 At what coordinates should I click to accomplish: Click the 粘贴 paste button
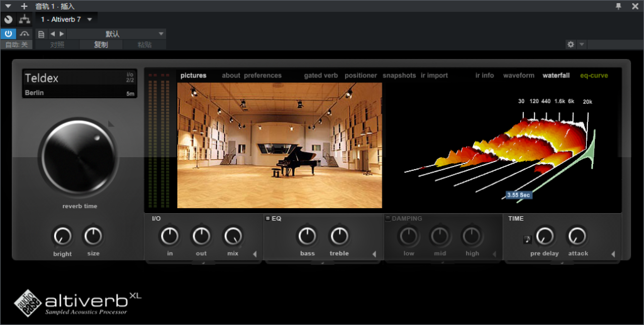[145, 45]
